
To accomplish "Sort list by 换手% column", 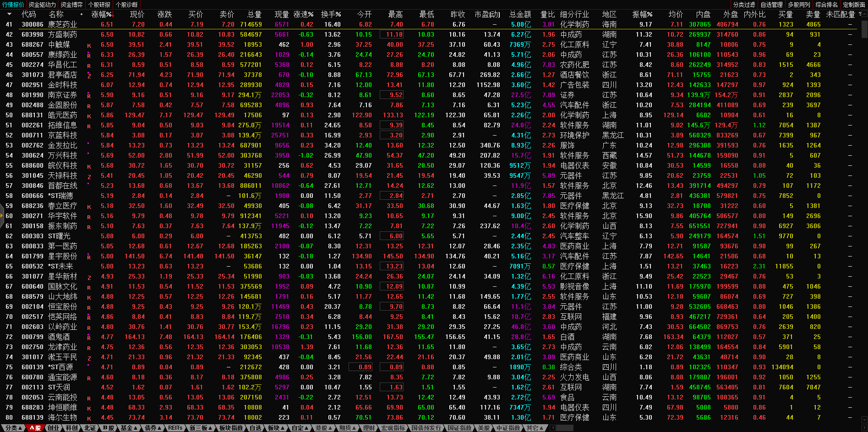I will (331, 14).
